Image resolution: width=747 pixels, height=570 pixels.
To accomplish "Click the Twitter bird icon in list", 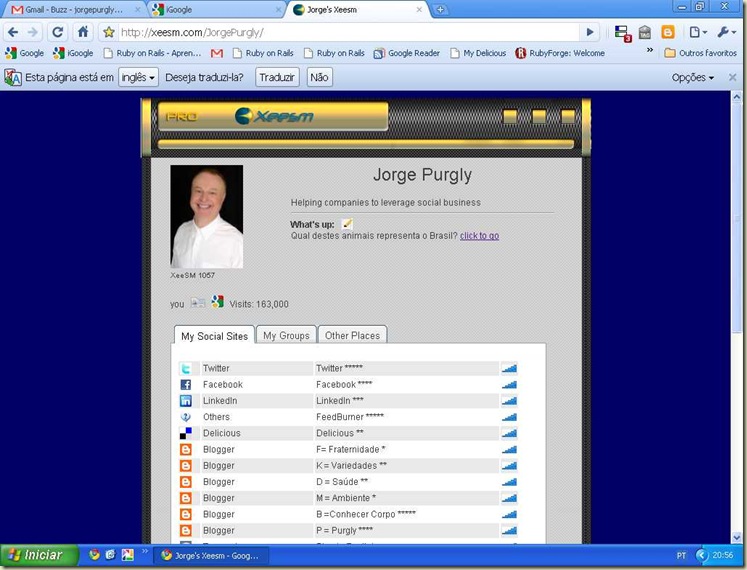I will coord(186,368).
